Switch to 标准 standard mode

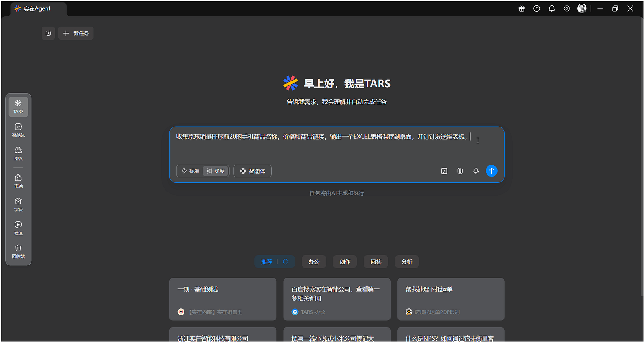(x=191, y=171)
